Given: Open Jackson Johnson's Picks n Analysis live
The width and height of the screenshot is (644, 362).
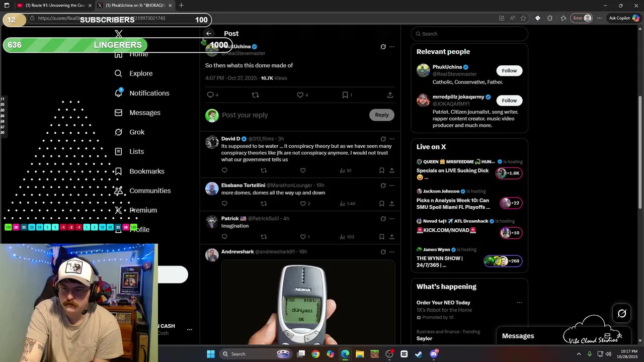Looking at the screenshot, I should click(469, 200).
